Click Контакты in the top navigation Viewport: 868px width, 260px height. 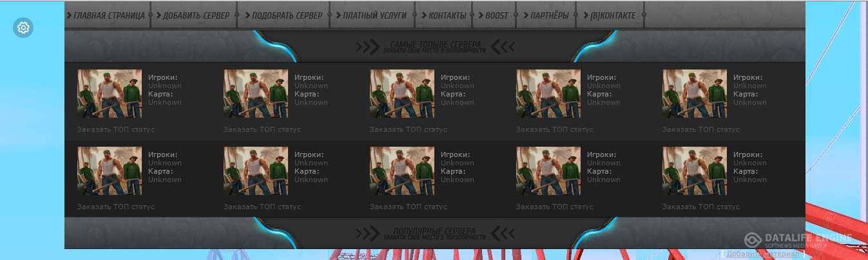coord(444,15)
